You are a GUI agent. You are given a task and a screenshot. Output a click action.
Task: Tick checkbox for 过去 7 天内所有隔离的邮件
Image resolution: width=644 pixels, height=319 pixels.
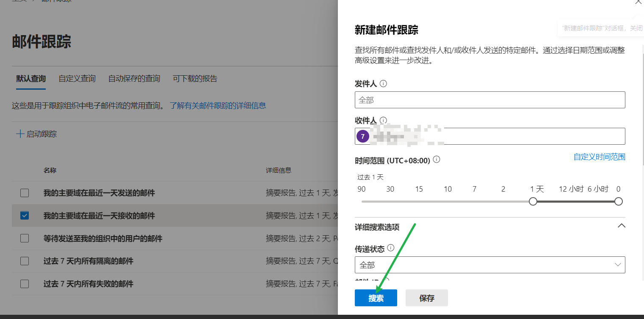pos(25,261)
